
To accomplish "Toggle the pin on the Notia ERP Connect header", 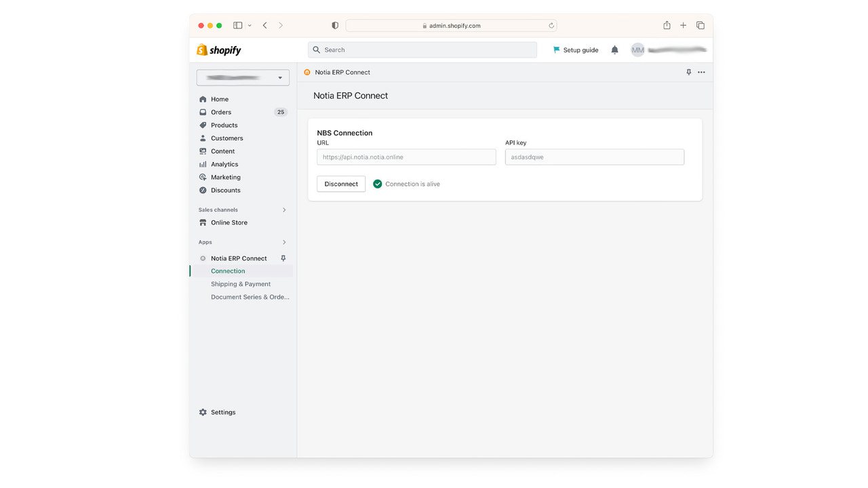I will point(688,72).
